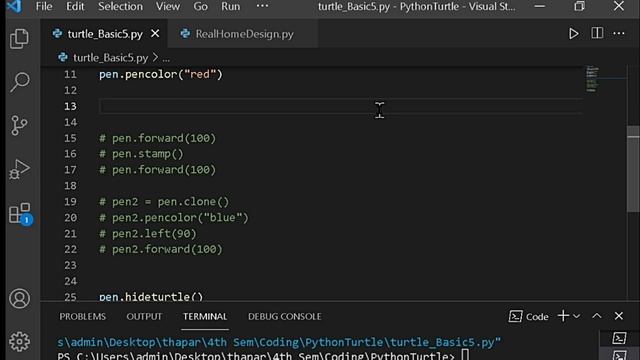This screenshot has width=640, height=360.
Task: Open the View menu
Action: [x=168, y=7]
